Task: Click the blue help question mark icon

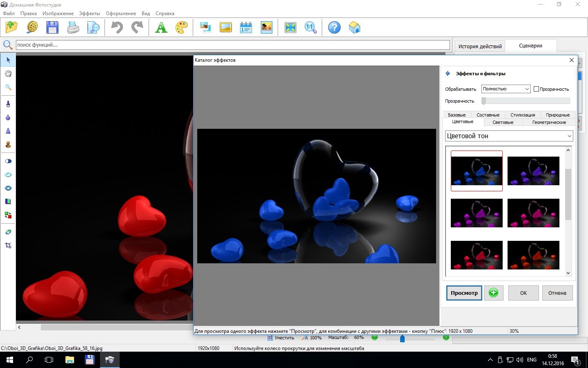Action: coord(334,28)
